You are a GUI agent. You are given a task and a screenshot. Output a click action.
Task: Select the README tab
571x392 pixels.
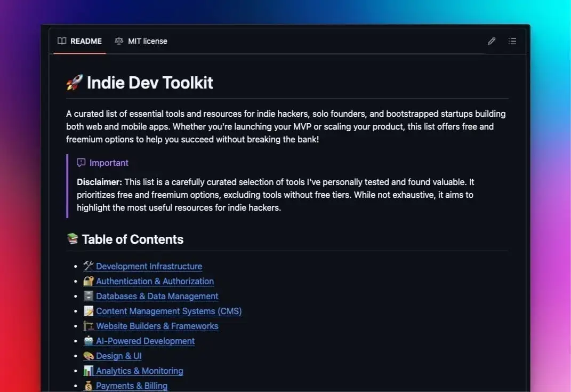coord(85,41)
